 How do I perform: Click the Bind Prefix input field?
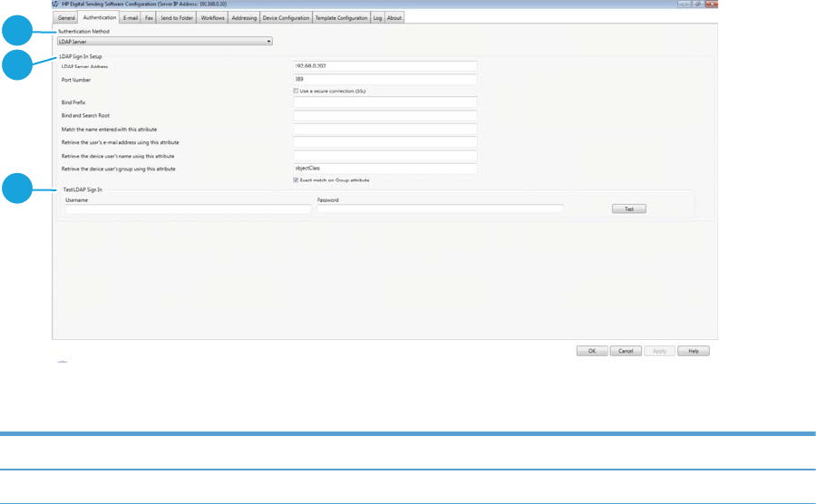click(x=385, y=102)
